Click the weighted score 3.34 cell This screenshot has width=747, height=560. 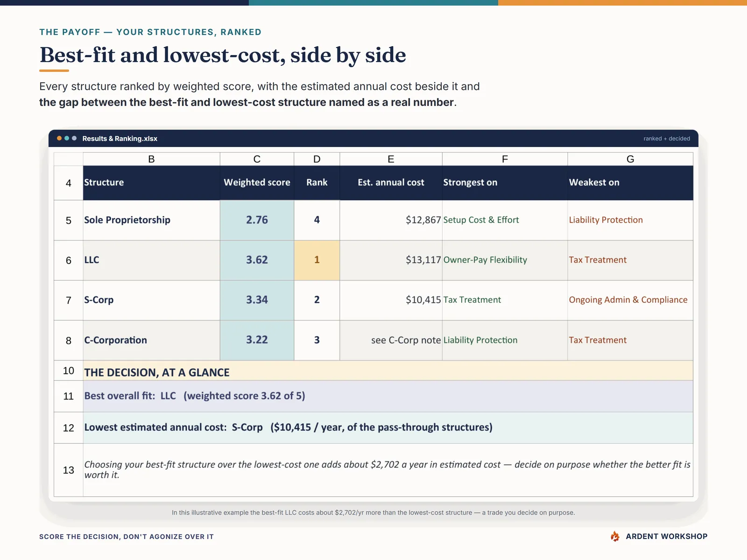[x=257, y=300]
